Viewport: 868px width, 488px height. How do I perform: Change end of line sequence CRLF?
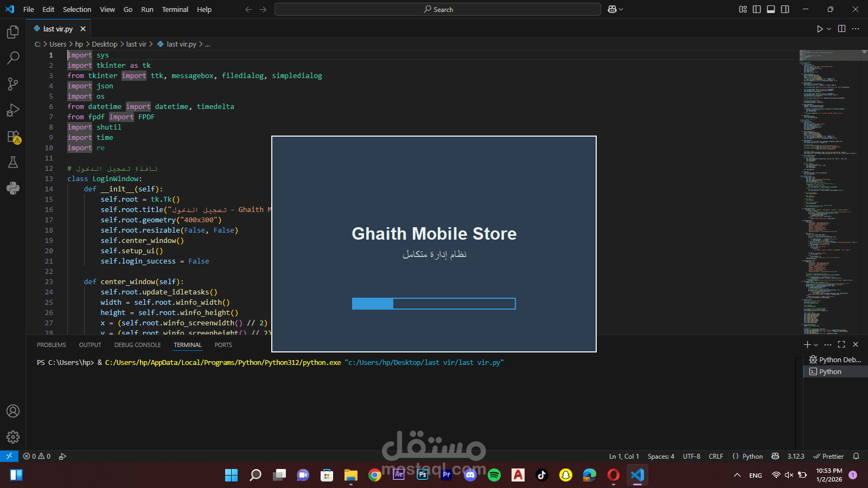point(716,456)
